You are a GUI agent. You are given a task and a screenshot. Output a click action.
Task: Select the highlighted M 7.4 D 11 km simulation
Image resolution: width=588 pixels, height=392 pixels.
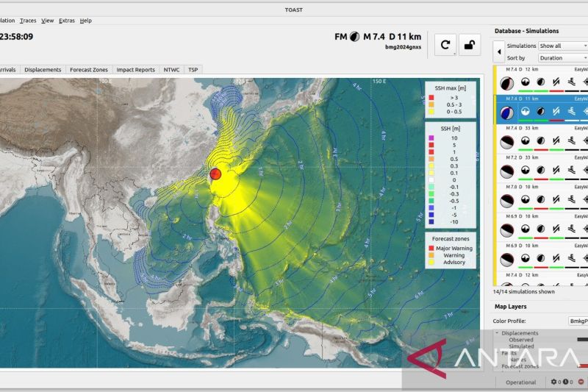(x=544, y=98)
